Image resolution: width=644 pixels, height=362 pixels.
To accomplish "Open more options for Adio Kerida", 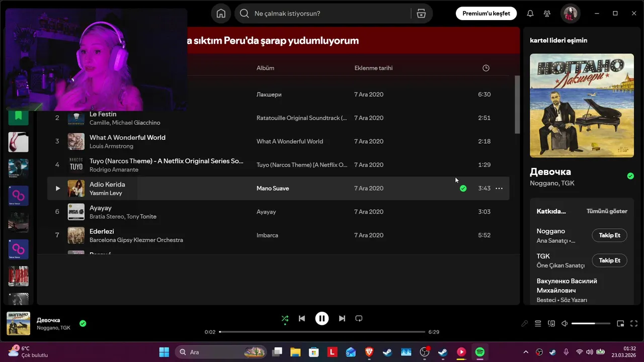I will tap(499, 188).
